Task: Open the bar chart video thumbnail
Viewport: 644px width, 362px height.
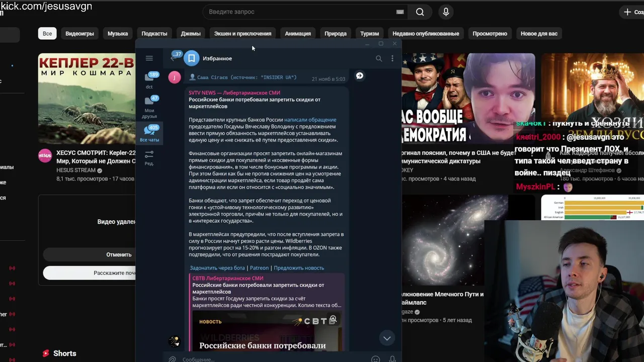Action: click(592, 208)
